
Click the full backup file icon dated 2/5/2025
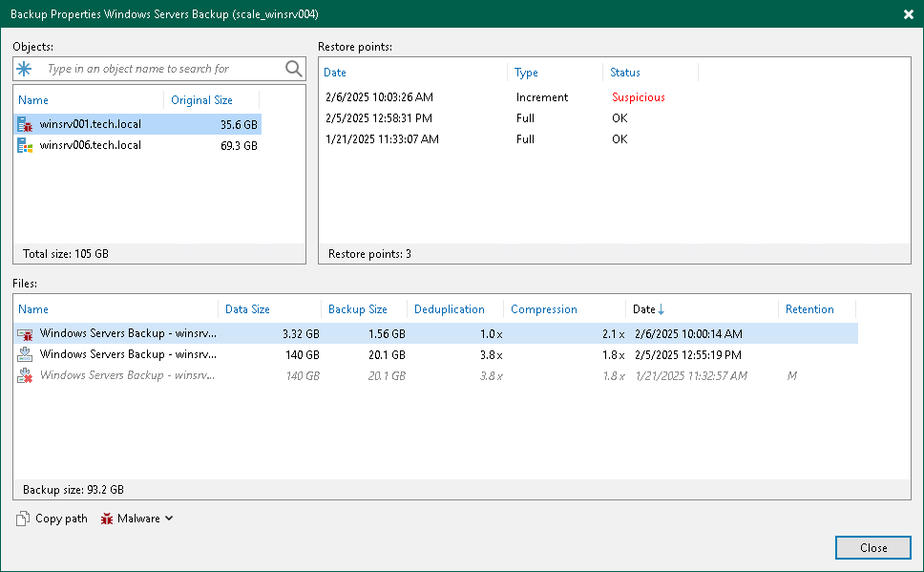click(26, 354)
